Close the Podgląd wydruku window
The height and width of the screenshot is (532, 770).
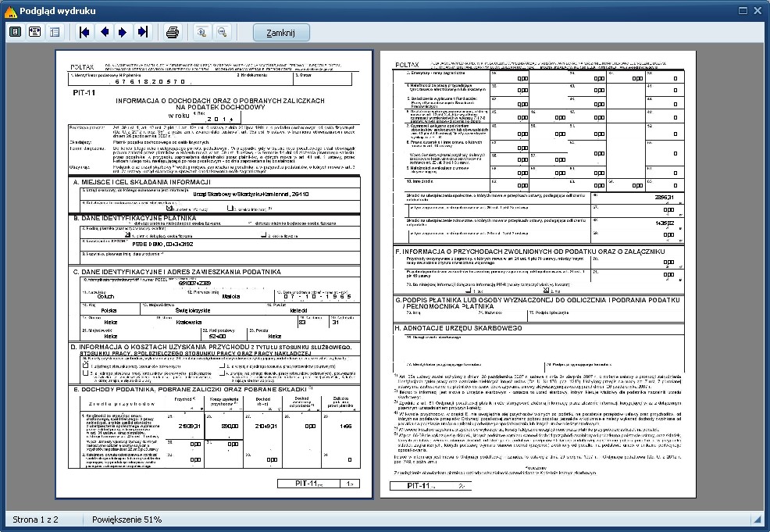click(758, 10)
